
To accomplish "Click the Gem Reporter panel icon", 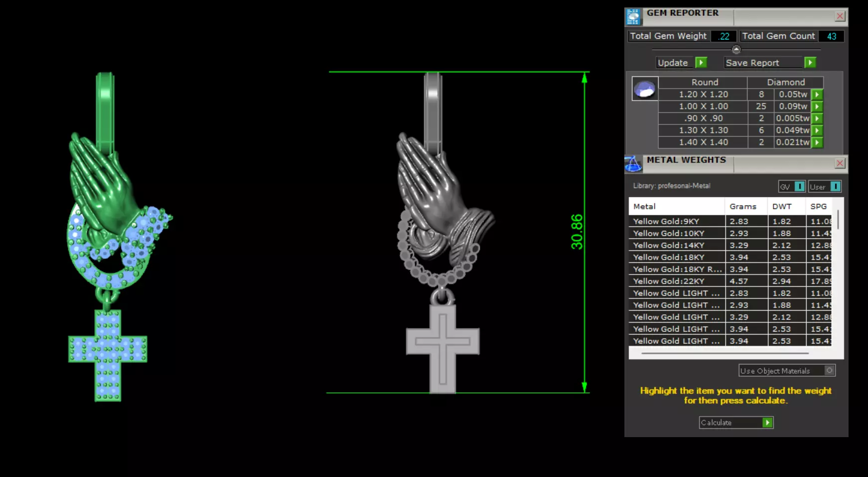I will tap(633, 17).
